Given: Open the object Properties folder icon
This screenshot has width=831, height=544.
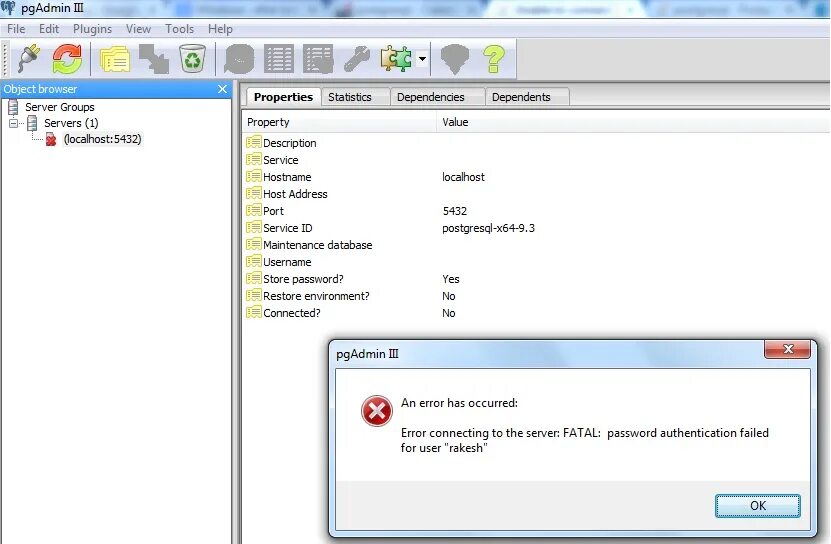Looking at the screenshot, I should [x=115, y=58].
